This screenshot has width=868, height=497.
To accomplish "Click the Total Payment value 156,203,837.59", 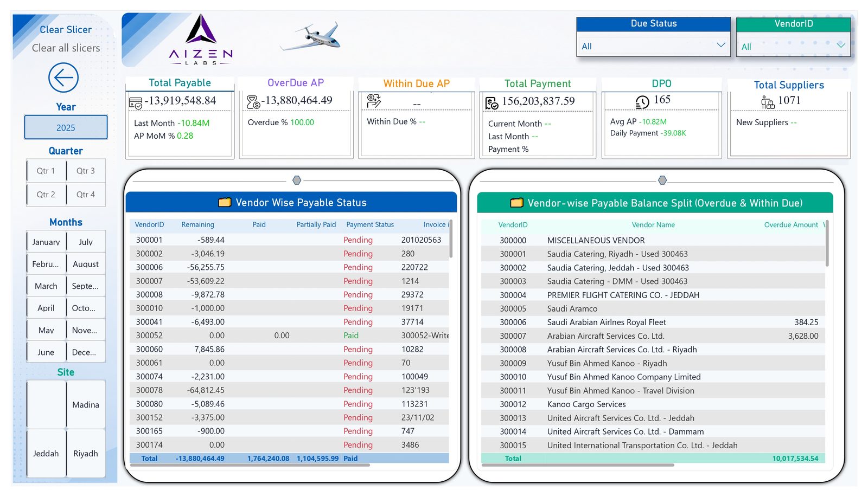I will [538, 101].
